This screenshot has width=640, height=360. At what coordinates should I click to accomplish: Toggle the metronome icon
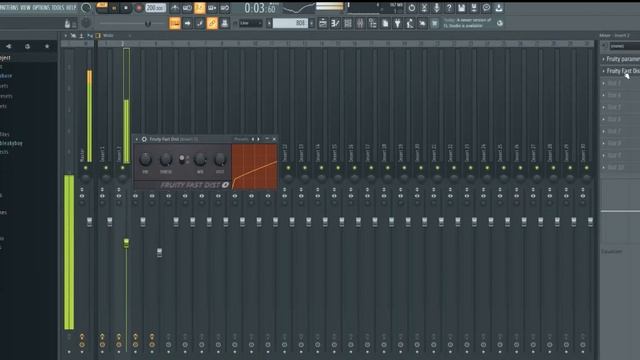pyautogui.click(x=175, y=8)
